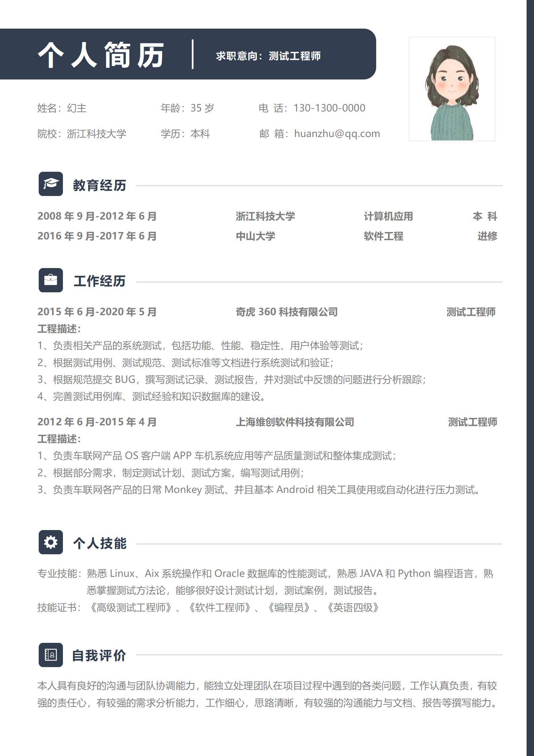Click the briefcase work experience icon
This screenshot has width=534, height=756.
click(x=51, y=280)
